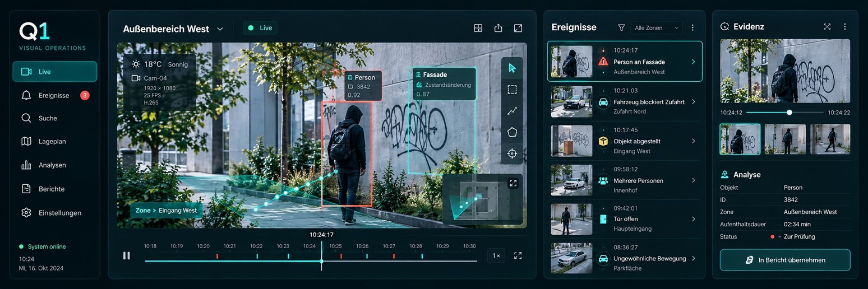
Task: Open video in pop-out window
Action: coord(518,28)
